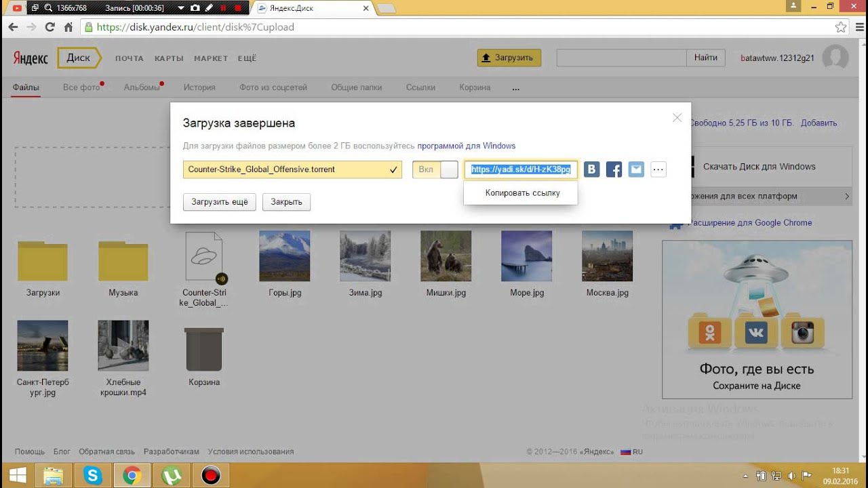This screenshot has width=868, height=488.
Task: Stop recording with red square button
Action: (237, 8)
